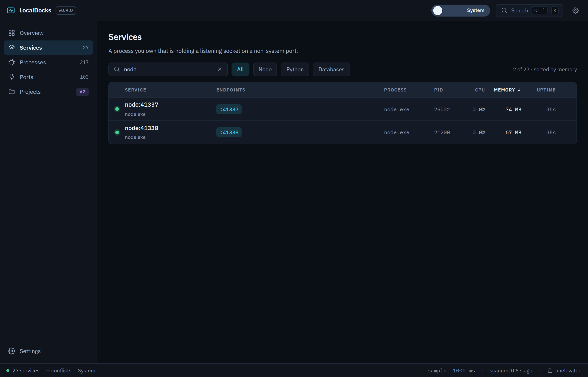This screenshot has height=377, width=588.
Task: Sort by ENDPOINTS column header
Action: tap(231, 90)
